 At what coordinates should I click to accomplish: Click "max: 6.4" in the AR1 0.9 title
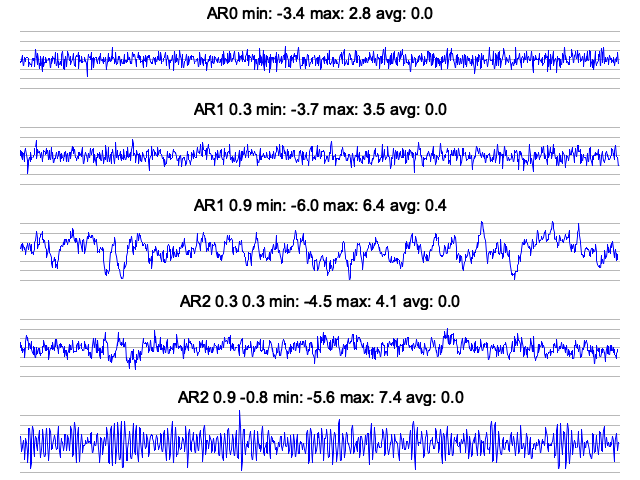357,206
